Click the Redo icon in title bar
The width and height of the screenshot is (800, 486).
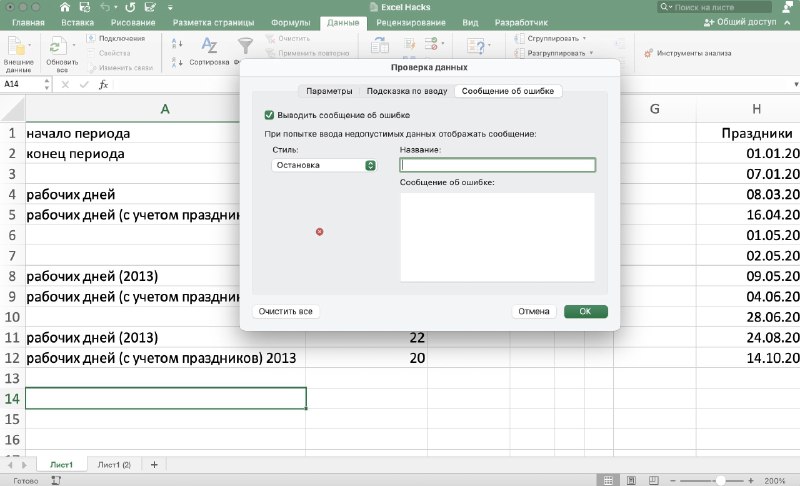point(130,7)
